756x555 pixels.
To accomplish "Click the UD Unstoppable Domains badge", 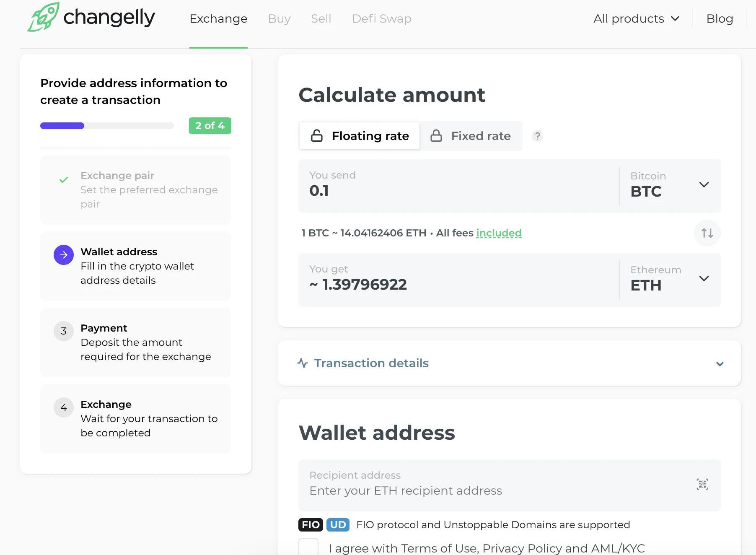I will point(338,524).
